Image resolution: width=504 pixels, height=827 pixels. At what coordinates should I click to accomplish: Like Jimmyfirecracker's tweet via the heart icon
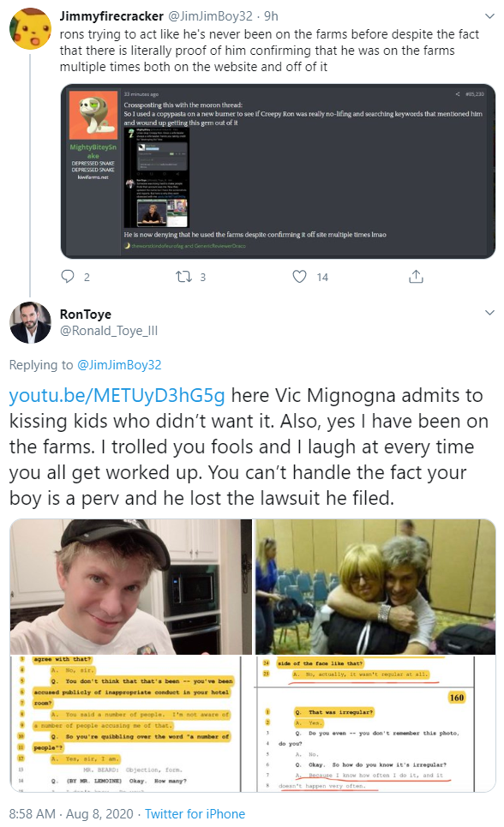(300, 276)
